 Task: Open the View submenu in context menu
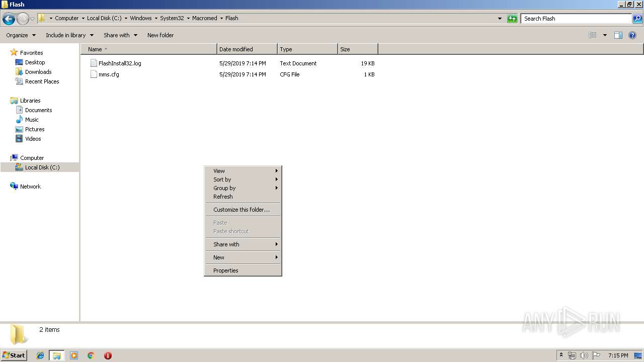coord(243,171)
